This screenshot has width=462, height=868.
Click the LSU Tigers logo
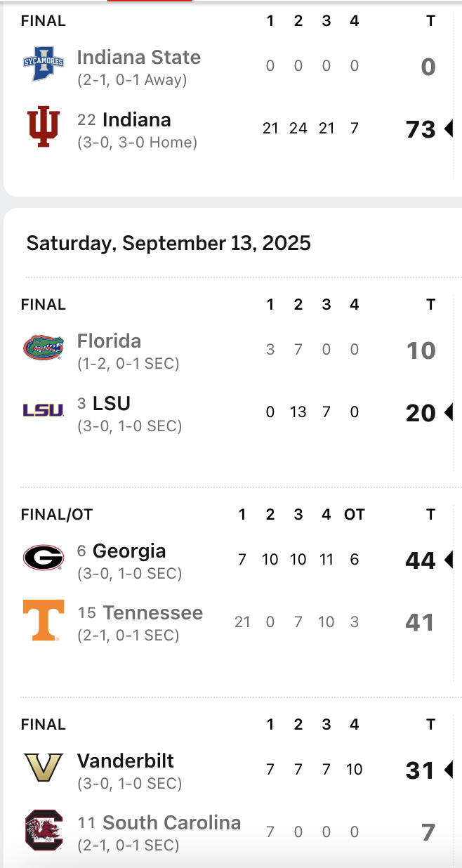tap(43, 410)
